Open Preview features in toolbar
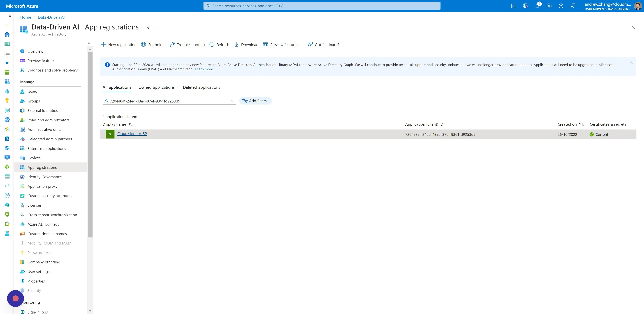This screenshot has width=644, height=314. click(280, 45)
